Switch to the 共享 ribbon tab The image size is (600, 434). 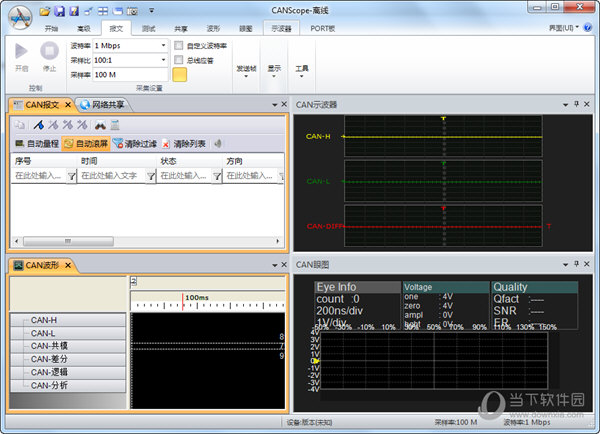[x=181, y=28]
